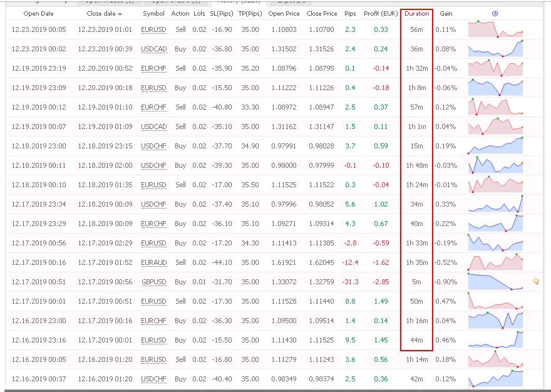
Task: View sparkline for 50m EURUSD trade
Action: (495, 300)
